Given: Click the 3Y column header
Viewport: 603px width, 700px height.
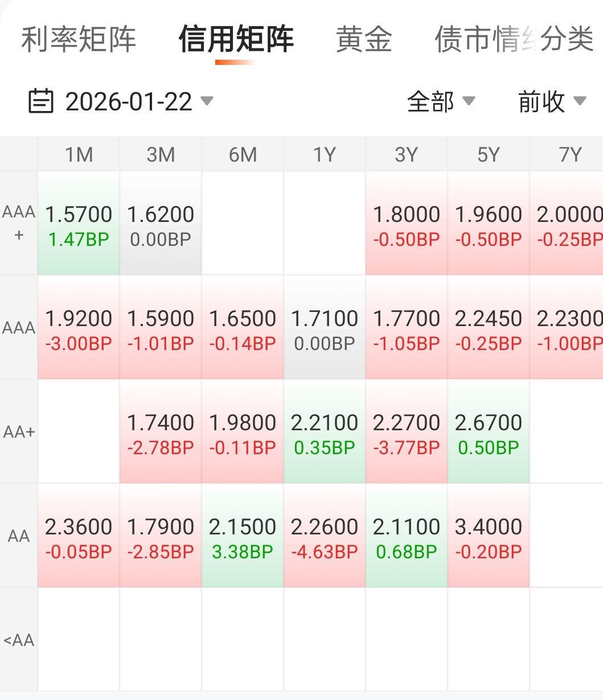Looking at the screenshot, I should click(x=407, y=154).
